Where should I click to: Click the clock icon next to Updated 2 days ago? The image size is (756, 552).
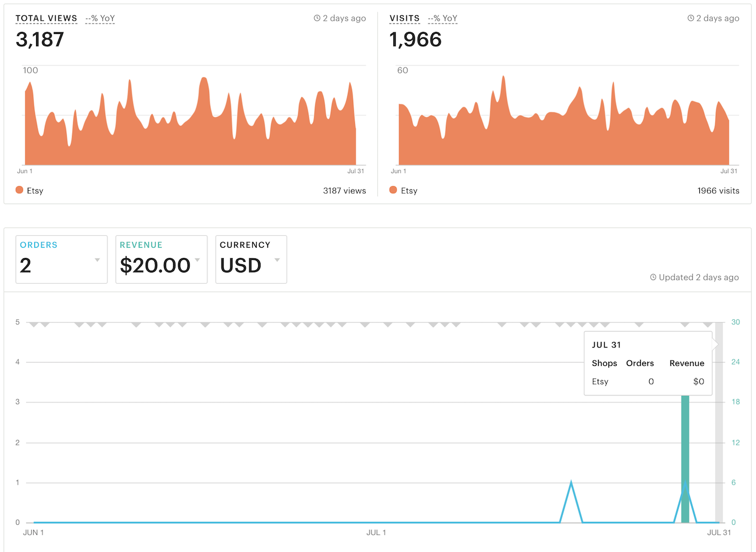click(653, 277)
